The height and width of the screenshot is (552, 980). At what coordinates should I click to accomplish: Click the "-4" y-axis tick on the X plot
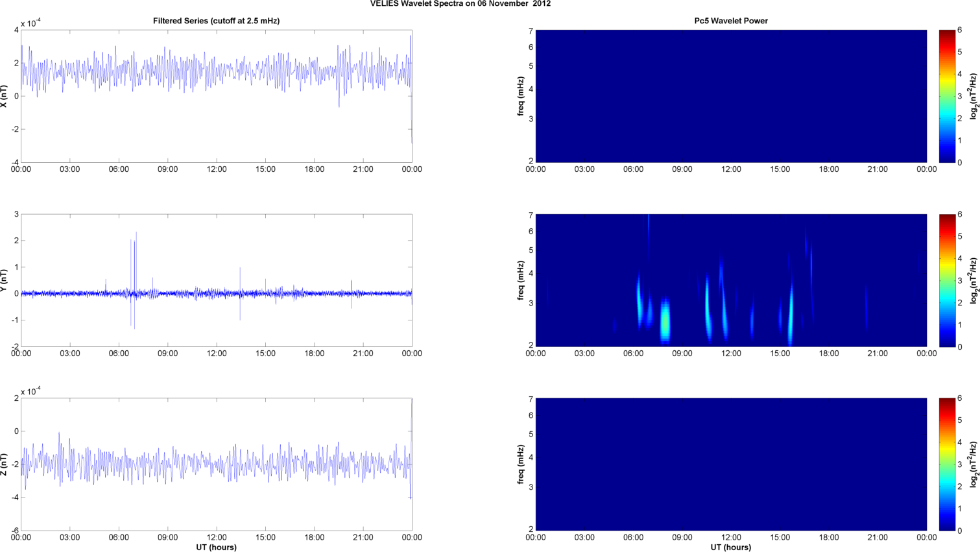[14, 162]
